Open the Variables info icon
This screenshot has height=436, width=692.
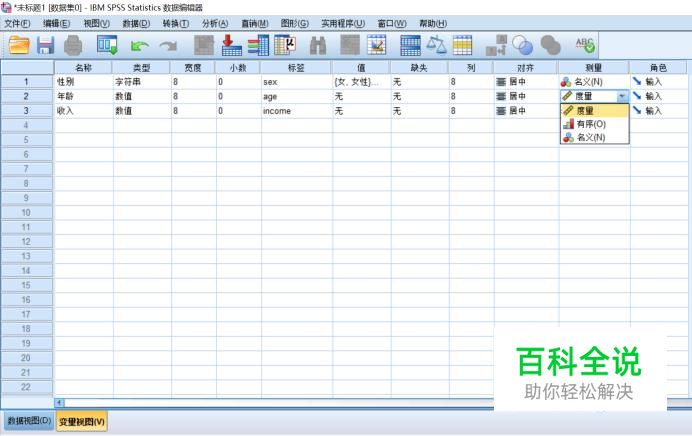[258, 45]
